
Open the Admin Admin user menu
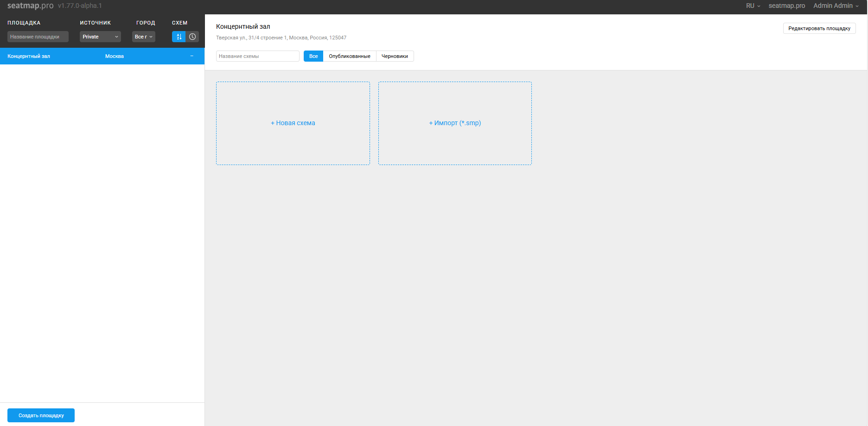[836, 6]
